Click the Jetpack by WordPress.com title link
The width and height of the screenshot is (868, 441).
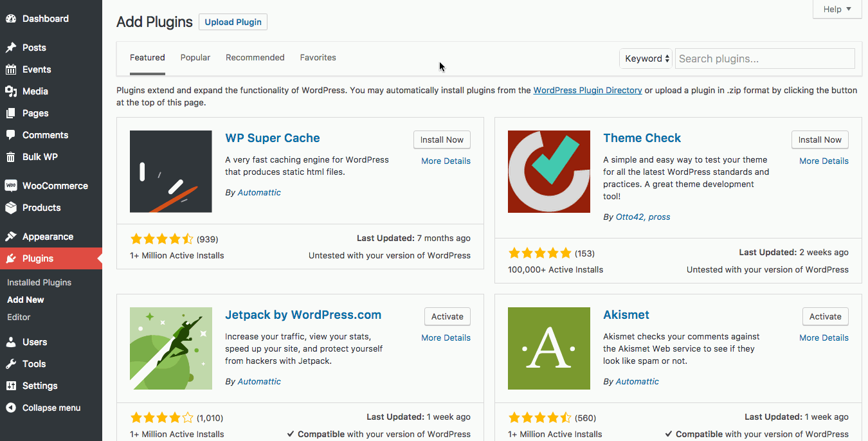tap(303, 315)
